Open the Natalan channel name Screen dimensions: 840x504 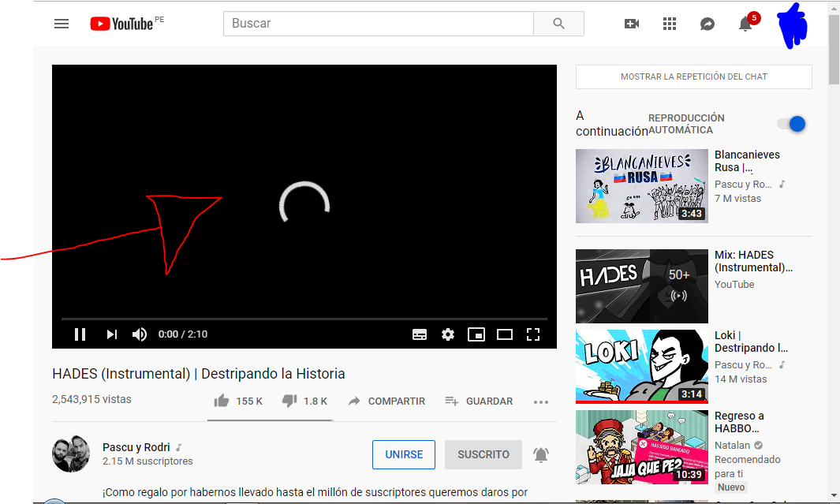(732, 445)
